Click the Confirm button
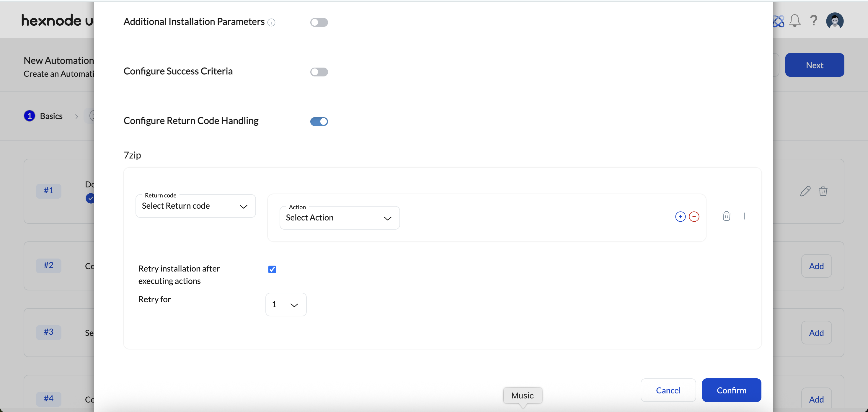868x412 pixels. (731, 390)
